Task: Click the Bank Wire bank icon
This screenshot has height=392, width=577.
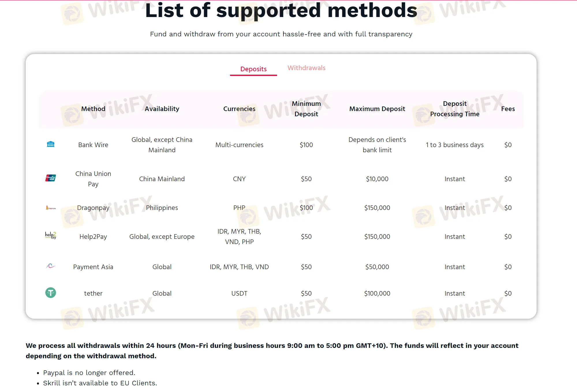Action: [x=51, y=144]
